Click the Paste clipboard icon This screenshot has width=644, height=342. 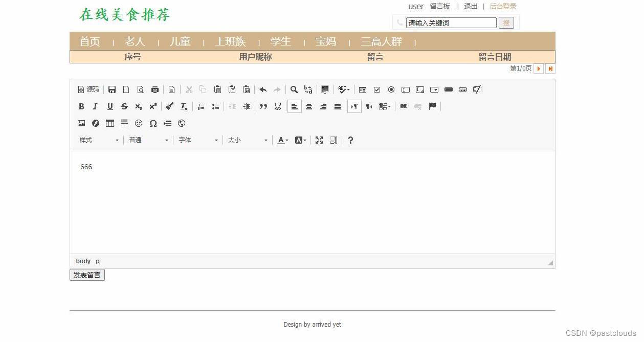(217, 89)
